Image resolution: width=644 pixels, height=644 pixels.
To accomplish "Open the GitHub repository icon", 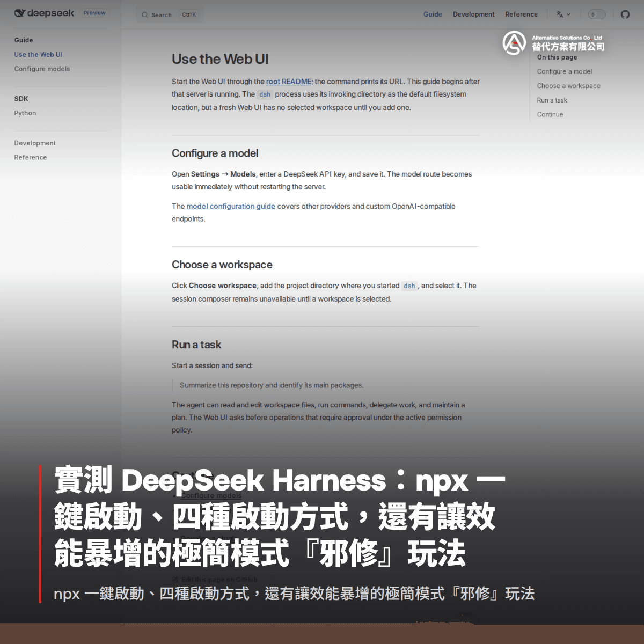I will pos(625,14).
